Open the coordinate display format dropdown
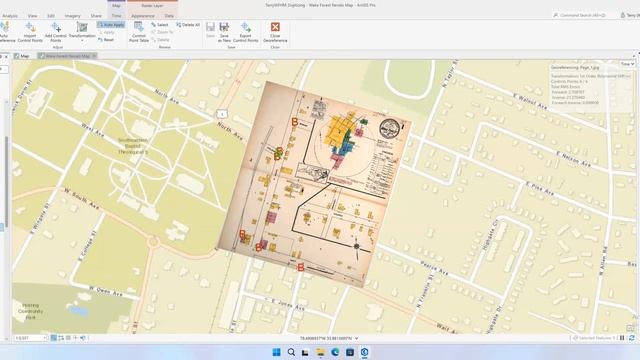The height and width of the screenshot is (360, 640). click(x=357, y=338)
